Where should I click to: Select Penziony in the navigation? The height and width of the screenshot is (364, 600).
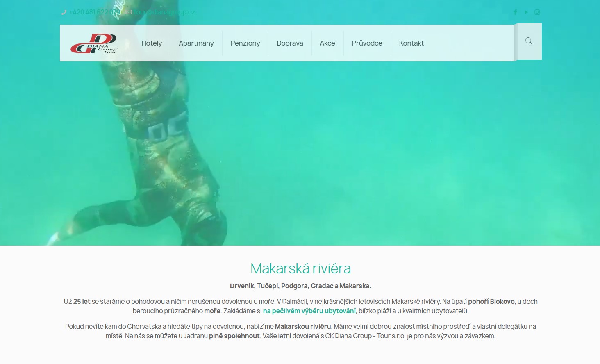(x=245, y=43)
